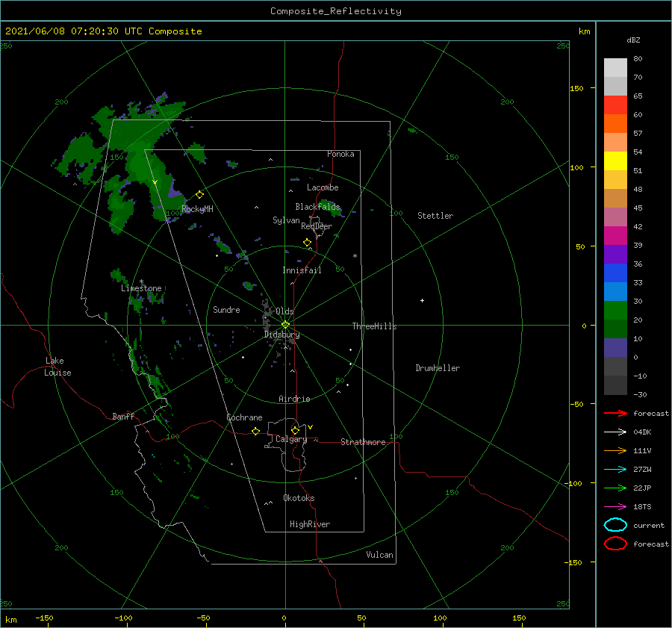Click the red forecast arrow in legend

point(615,413)
